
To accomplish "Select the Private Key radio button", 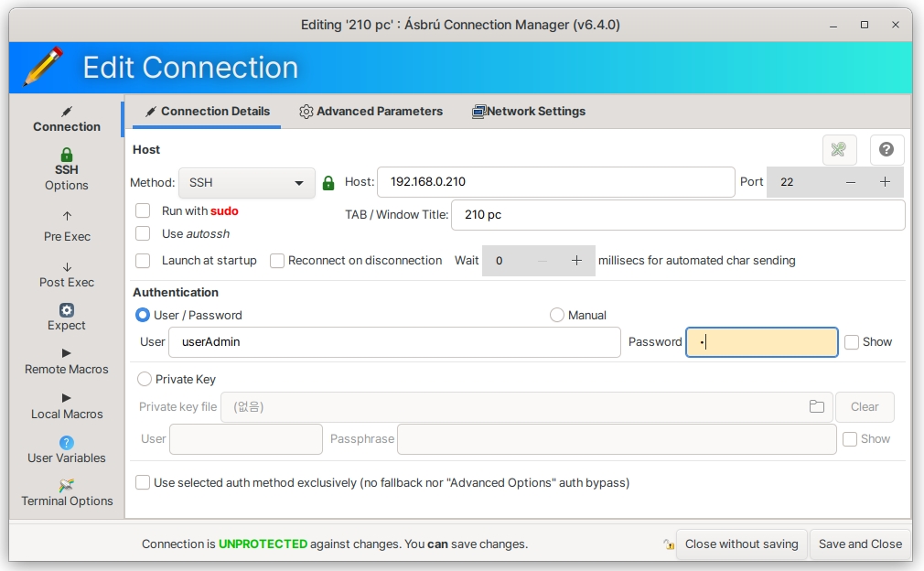I will click(145, 379).
